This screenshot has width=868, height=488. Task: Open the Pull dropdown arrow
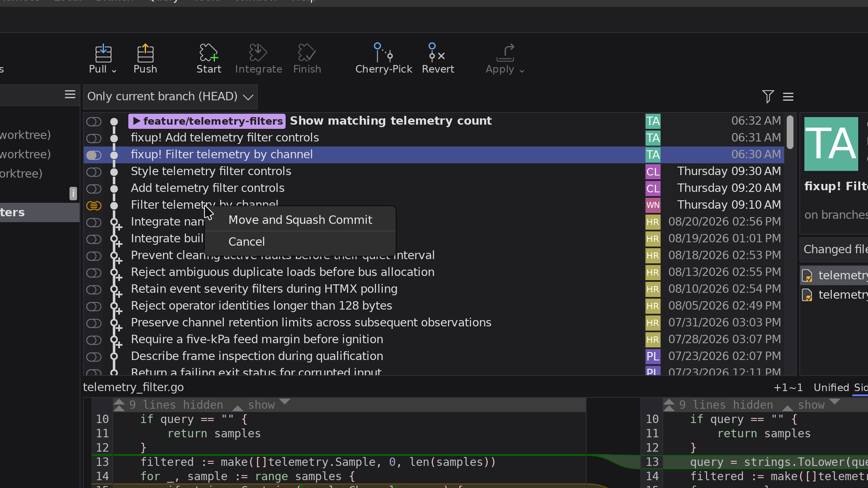tap(114, 71)
